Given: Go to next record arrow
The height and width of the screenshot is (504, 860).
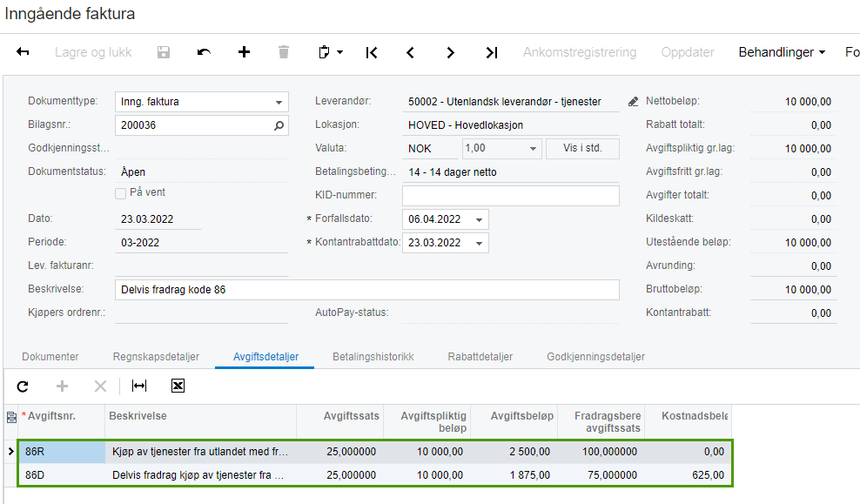Looking at the screenshot, I should click(x=451, y=52).
